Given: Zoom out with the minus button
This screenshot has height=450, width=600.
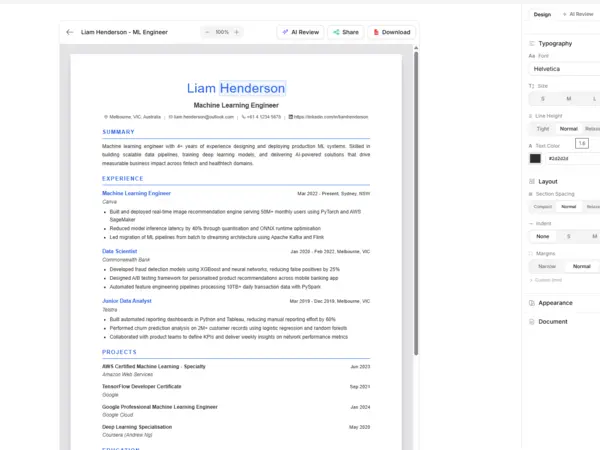Looking at the screenshot, I should [207, 32].
